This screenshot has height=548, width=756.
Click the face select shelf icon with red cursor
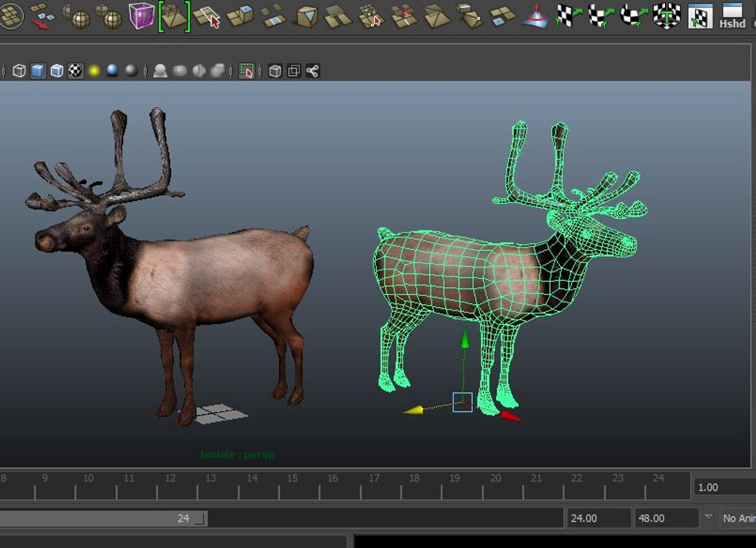coord(207,16)
